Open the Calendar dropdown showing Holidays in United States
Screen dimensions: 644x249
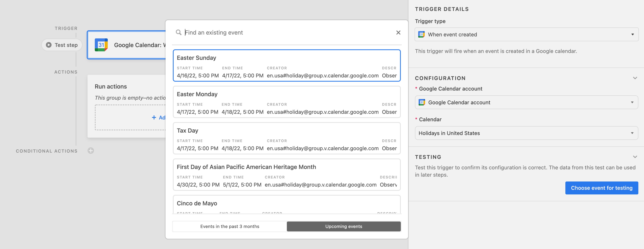pos(527,133)
